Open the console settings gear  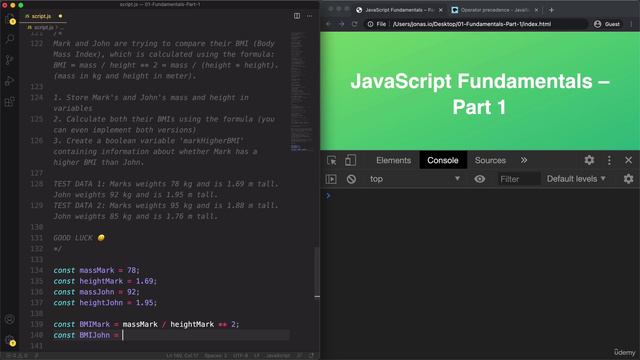coord(629,178)
